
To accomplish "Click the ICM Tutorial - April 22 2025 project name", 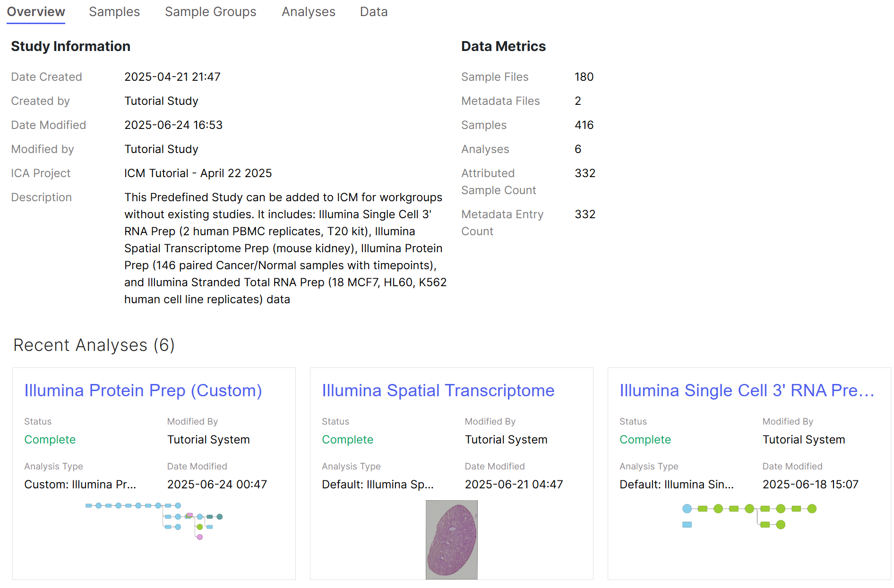I will (198, 173).
